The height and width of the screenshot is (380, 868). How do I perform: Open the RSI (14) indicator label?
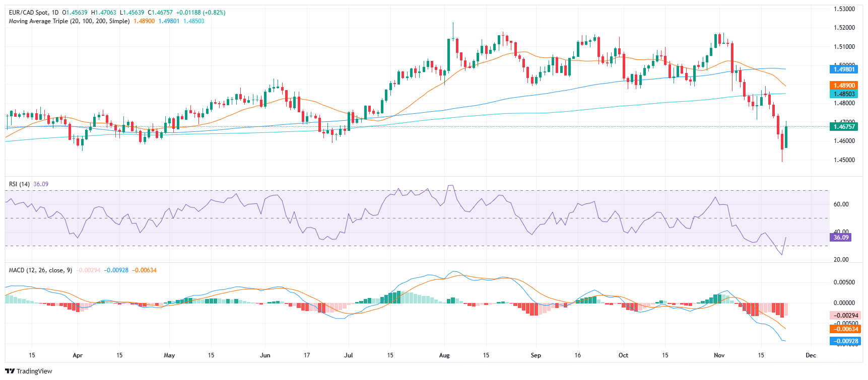(x=19, y=184)
